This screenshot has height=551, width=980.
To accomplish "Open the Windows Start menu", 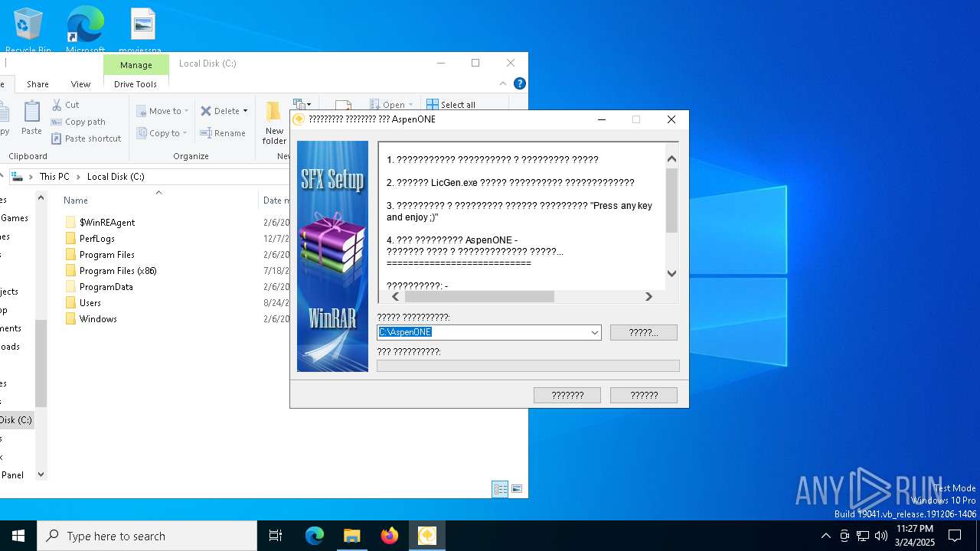I will (18, 536).
